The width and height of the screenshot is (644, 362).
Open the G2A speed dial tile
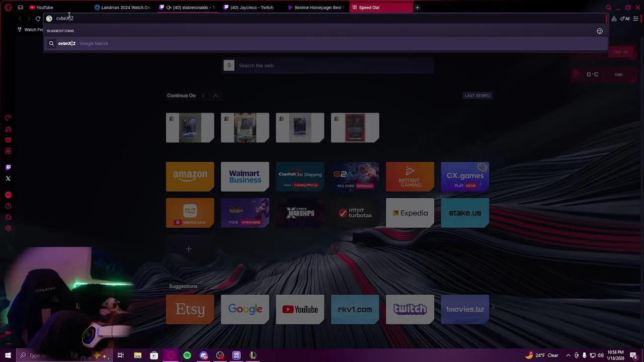355,176
